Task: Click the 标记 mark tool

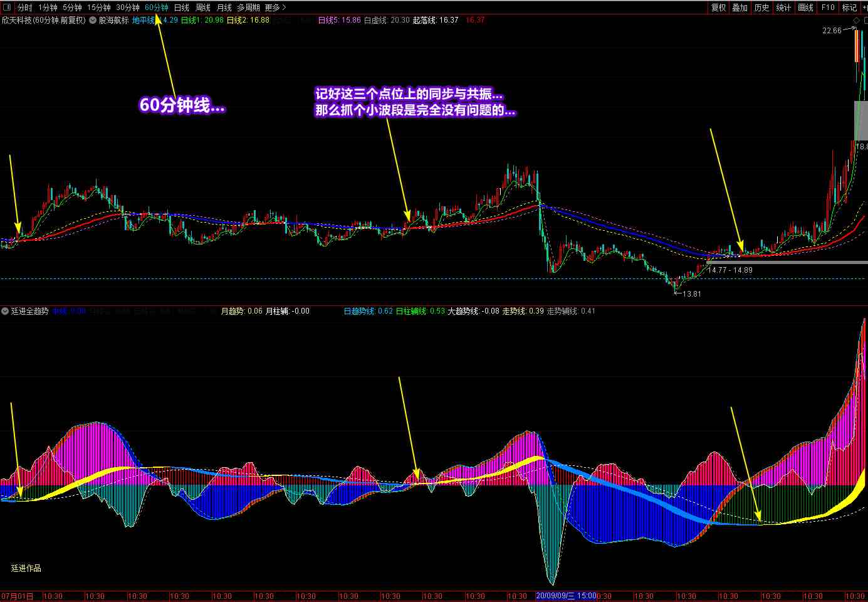Action: click(x=849, y=8)
